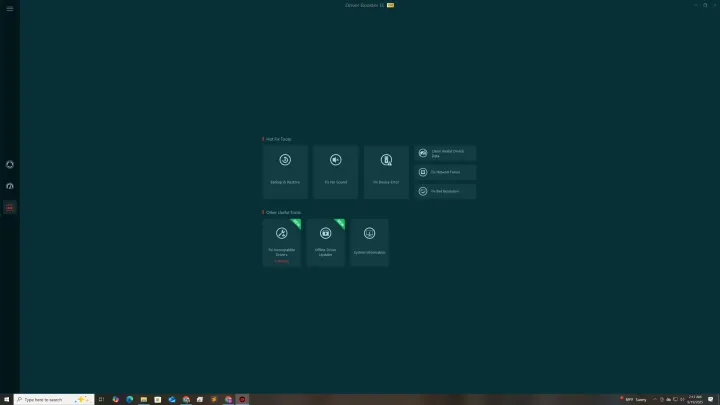Select the red Toolbox icon in sidebar
Screen dimensions: 720x405
point(10,208)
